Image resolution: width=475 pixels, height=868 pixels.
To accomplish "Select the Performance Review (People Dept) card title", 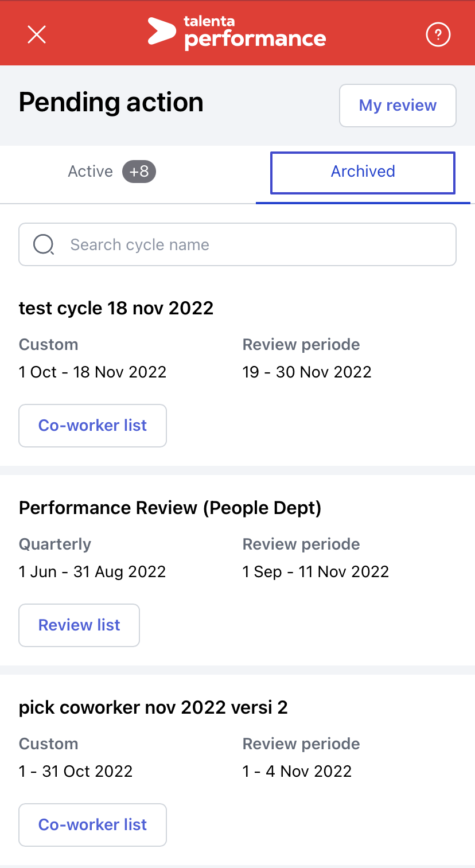I will (170, 508).
